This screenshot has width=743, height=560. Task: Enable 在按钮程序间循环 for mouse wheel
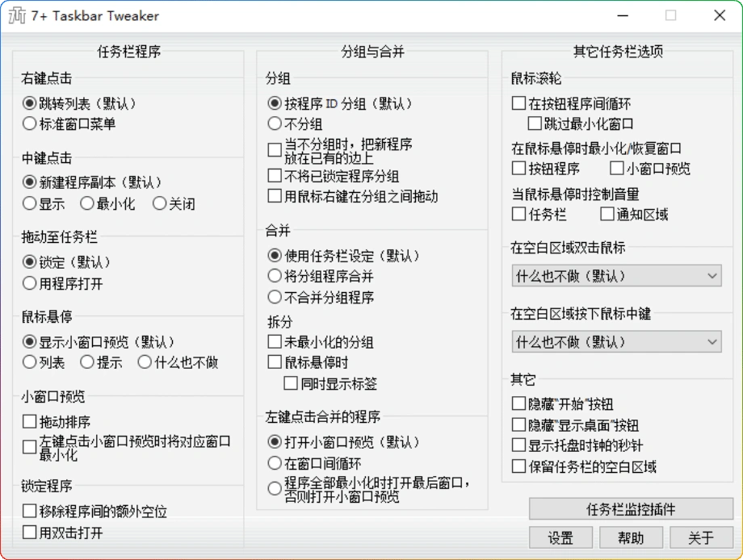[x=519, y=102]
